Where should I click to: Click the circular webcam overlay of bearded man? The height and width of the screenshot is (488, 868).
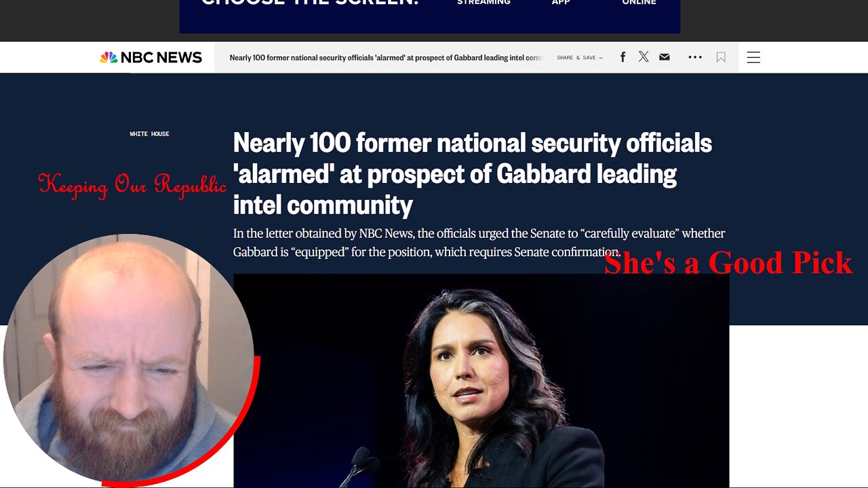coord(128,359)
